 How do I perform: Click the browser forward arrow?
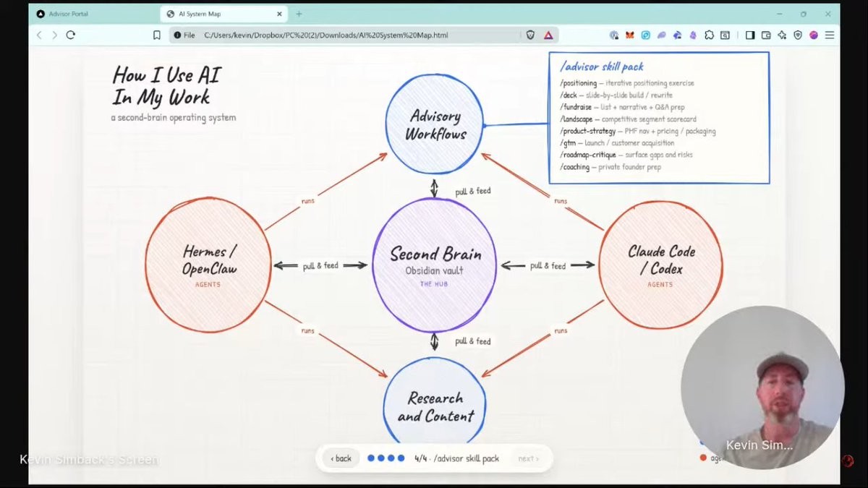pos(54,35)
